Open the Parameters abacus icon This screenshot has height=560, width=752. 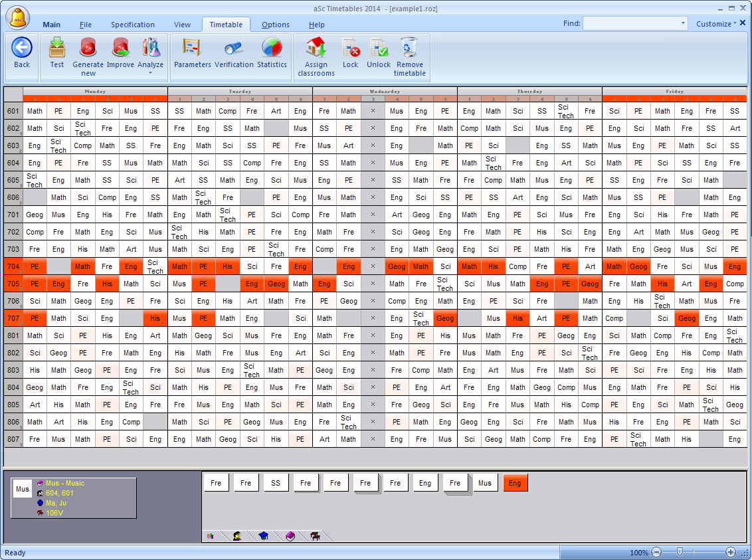[x=192, y=48]
